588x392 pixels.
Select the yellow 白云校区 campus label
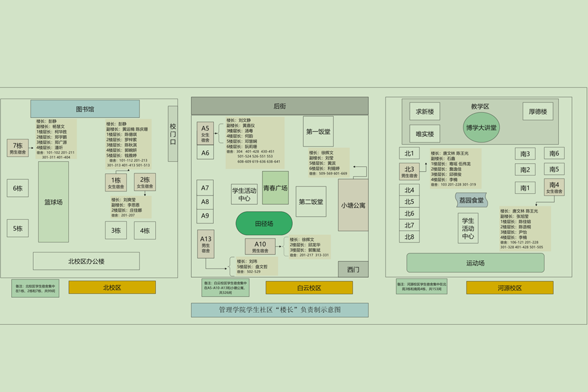coord(309,288)
